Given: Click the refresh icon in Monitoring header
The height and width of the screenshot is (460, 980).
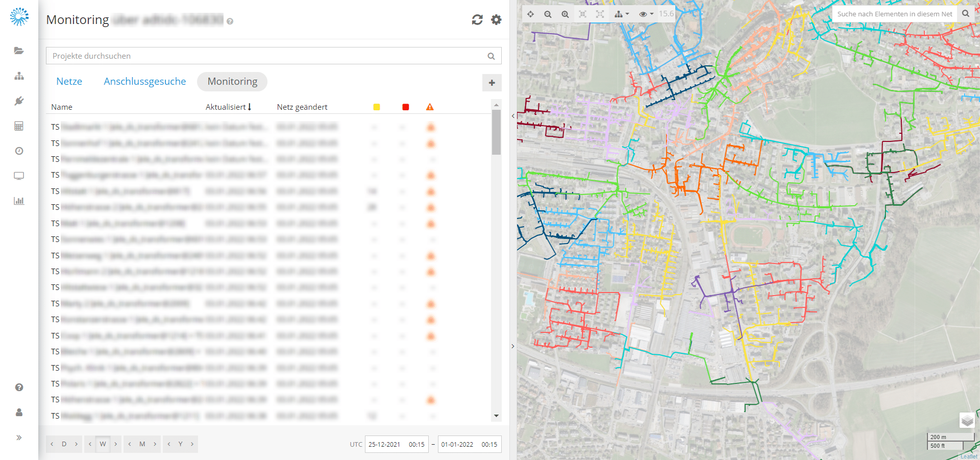Looking at the screenshot, I should point(477,20).
